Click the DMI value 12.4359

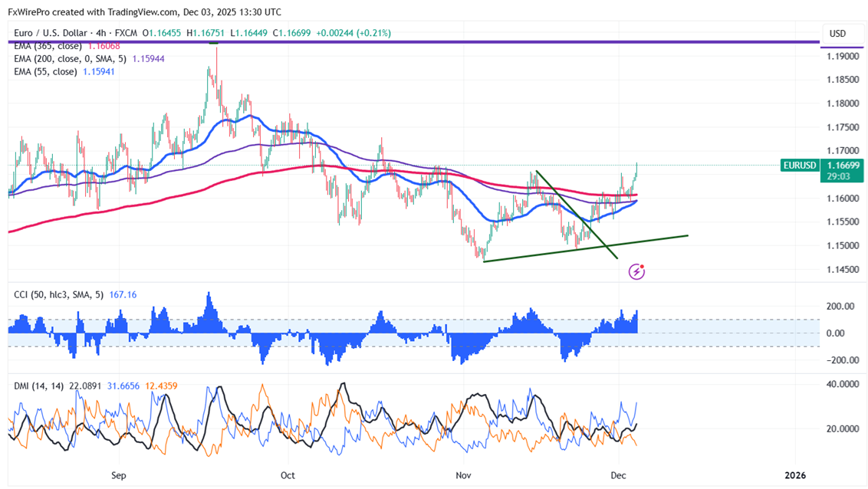(161, 386)
